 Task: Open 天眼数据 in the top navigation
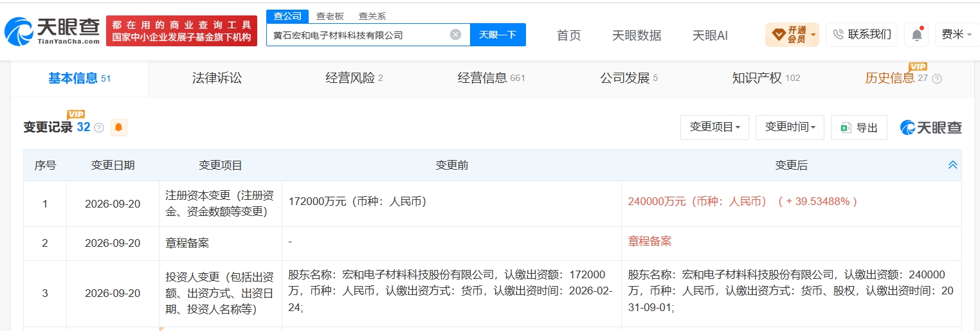click(x=637, y=35)
